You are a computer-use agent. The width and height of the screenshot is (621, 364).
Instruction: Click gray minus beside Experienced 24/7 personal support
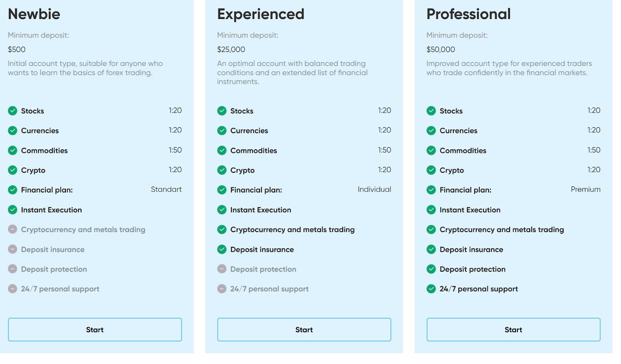222,289
